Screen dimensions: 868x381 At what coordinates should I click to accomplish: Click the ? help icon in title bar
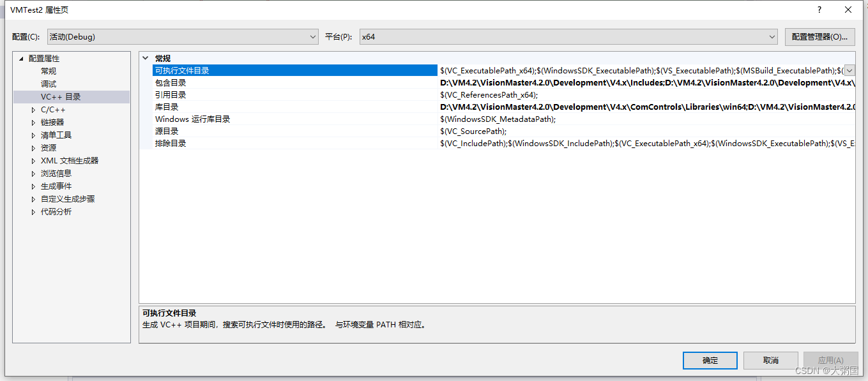click(819, 10)
